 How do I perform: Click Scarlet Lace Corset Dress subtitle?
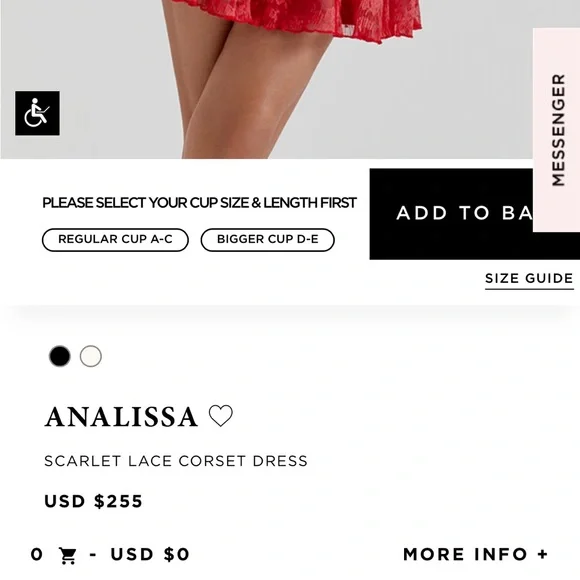[176, 461]
